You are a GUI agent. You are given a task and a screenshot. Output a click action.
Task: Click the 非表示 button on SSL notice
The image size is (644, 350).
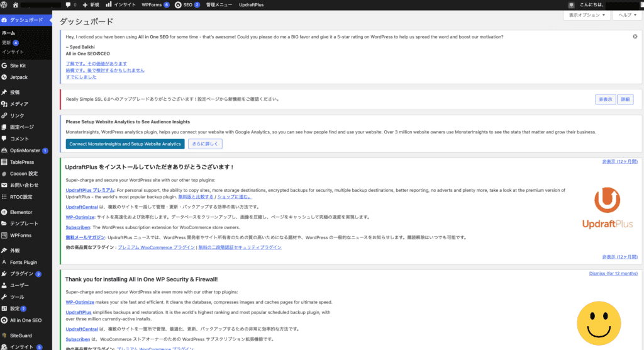606,99
